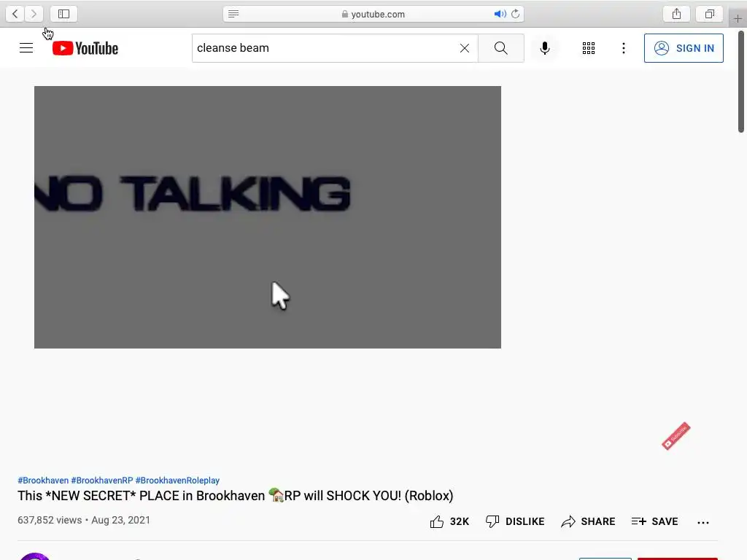Open the #BrookhavenRP hashtag link
The height and width of the screenshot is (560, 747).
coord(102,481)
